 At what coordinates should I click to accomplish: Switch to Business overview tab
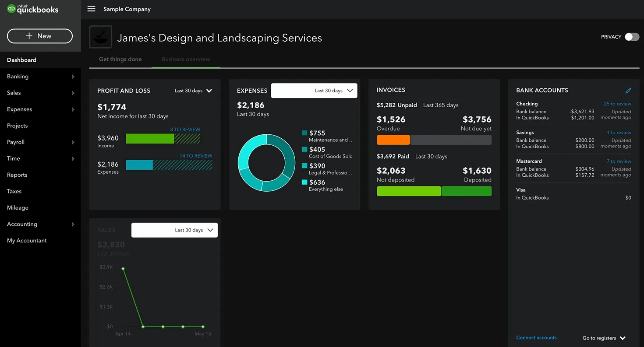(x=186, y=59)
